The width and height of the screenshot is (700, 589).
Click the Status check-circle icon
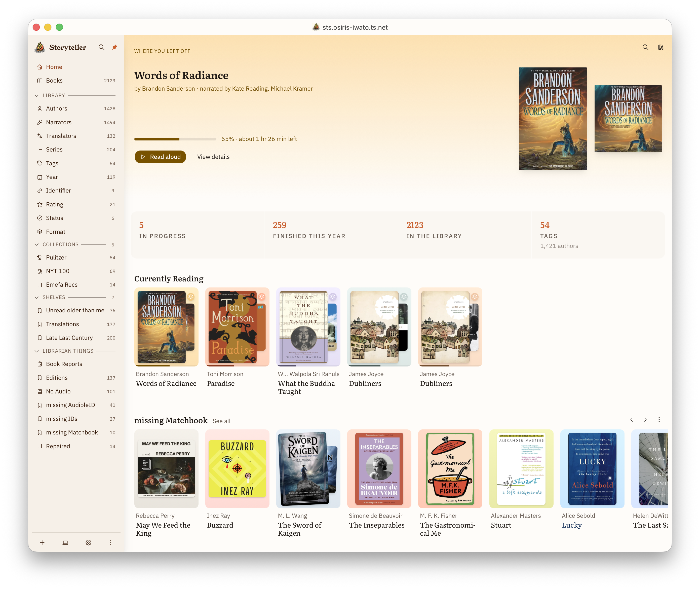[x=40, y=218]
